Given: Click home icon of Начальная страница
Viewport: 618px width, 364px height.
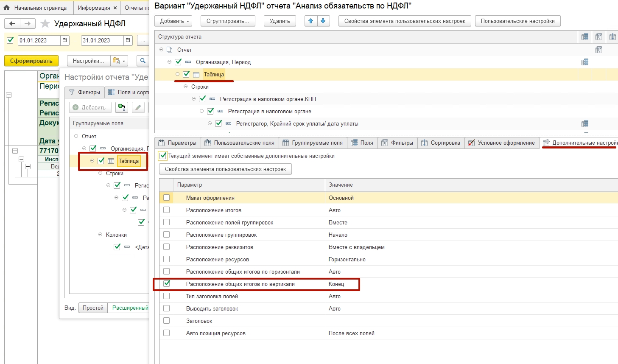Looking at the screenshot, I should pyautogui.click(x=7, y=8).
